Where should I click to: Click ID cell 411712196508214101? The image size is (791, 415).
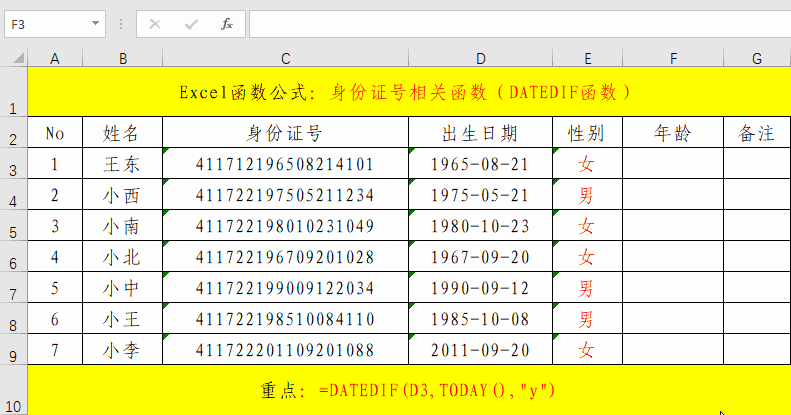point(286,163)
